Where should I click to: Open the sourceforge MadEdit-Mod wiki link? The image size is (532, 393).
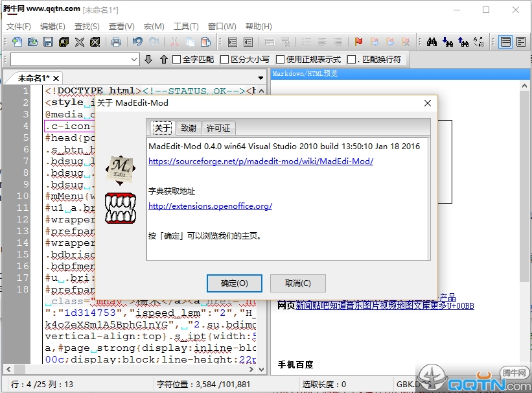[x=260, y=161]
